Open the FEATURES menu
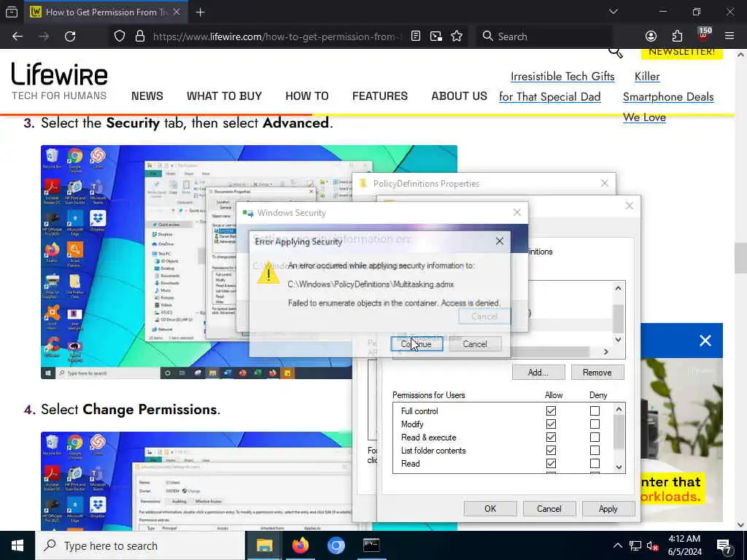This screenshot has width=747, height=560. coord(379,96)
